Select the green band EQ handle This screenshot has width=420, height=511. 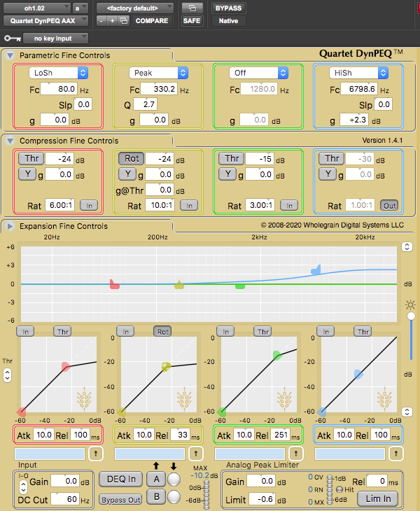240,286
